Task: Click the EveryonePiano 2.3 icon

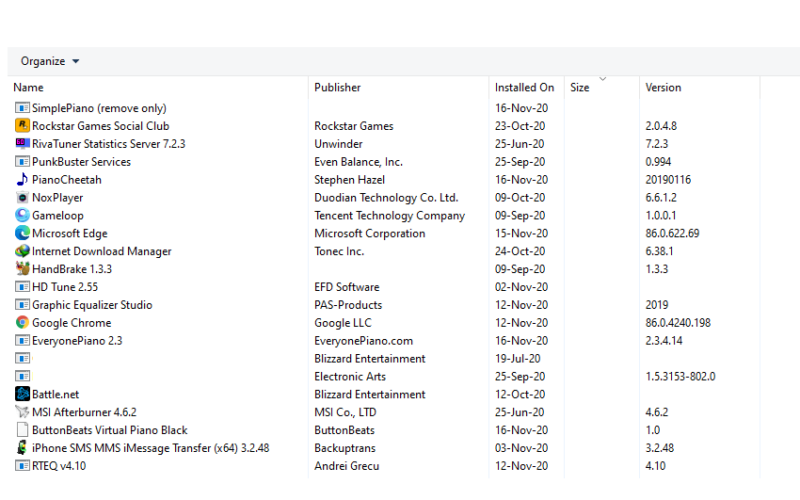Action: coord(22,340)
